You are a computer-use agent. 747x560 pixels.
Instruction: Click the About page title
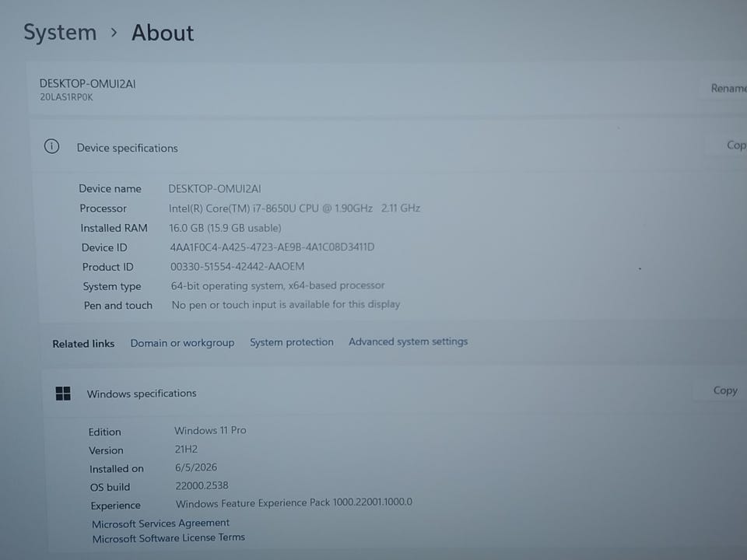click(x=163, y=33)
